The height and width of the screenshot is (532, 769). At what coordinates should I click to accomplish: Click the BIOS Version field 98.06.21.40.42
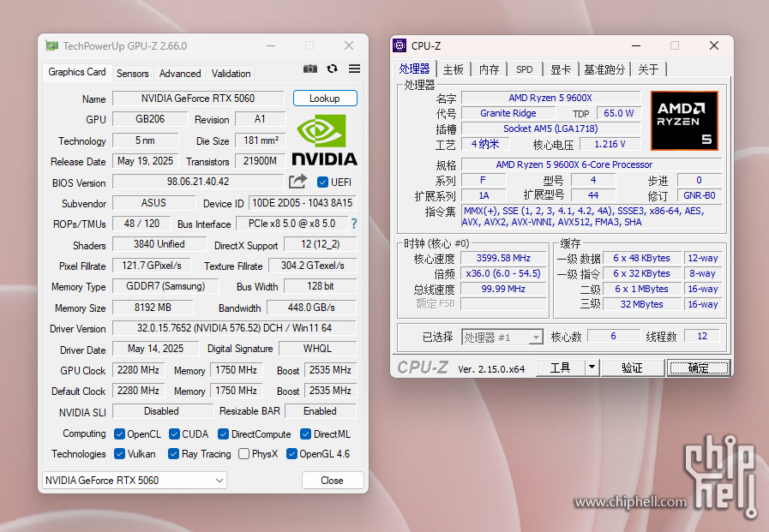(x=198, y=182)
